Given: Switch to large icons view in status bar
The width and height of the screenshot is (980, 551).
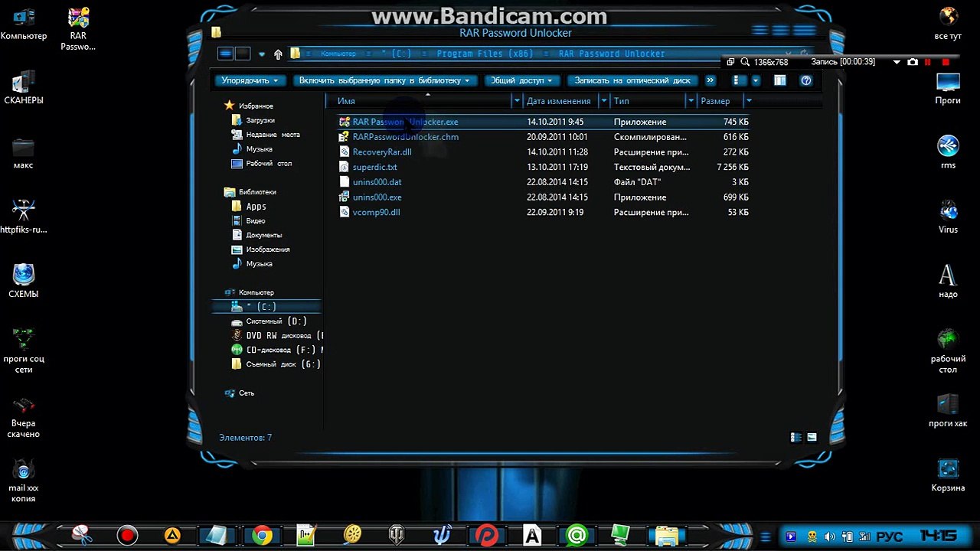Looking at the screenshot, I should click(812, 438).
